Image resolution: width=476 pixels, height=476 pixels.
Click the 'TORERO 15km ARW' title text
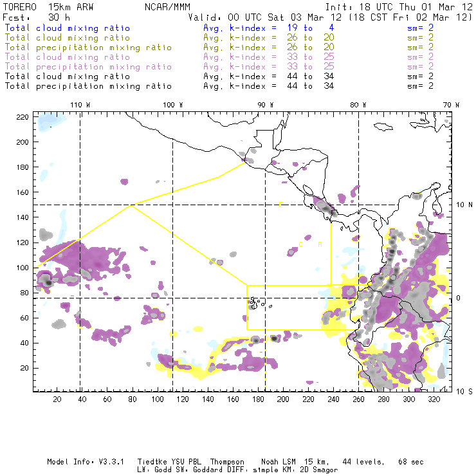click(48, 6)
